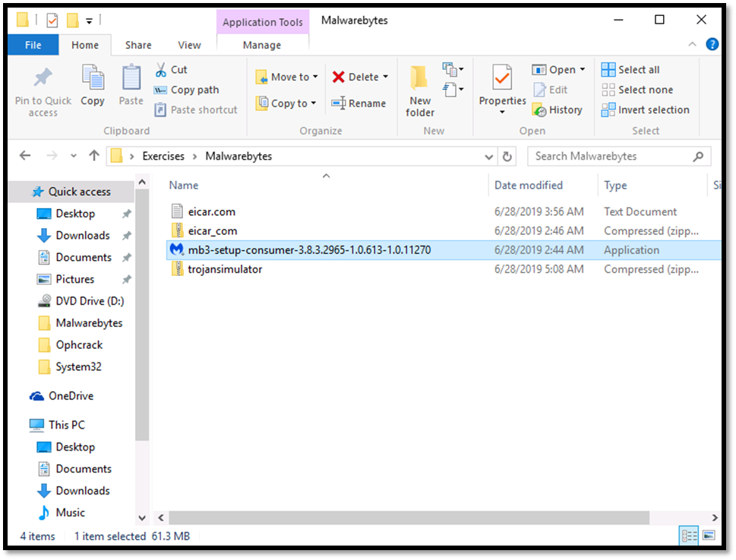736x560 pixels.
Task: Refresh the folder view
Action: 507,157
